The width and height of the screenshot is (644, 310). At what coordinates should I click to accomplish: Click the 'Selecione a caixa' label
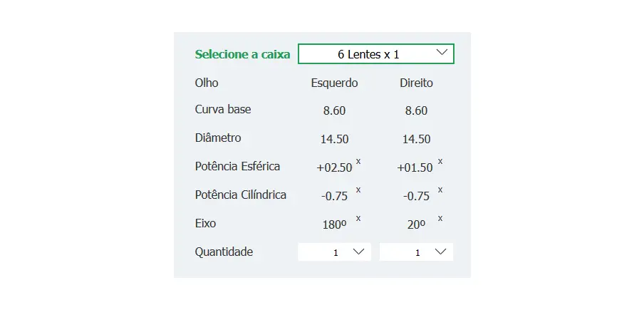pyautogui.click(x=242, y=54)
